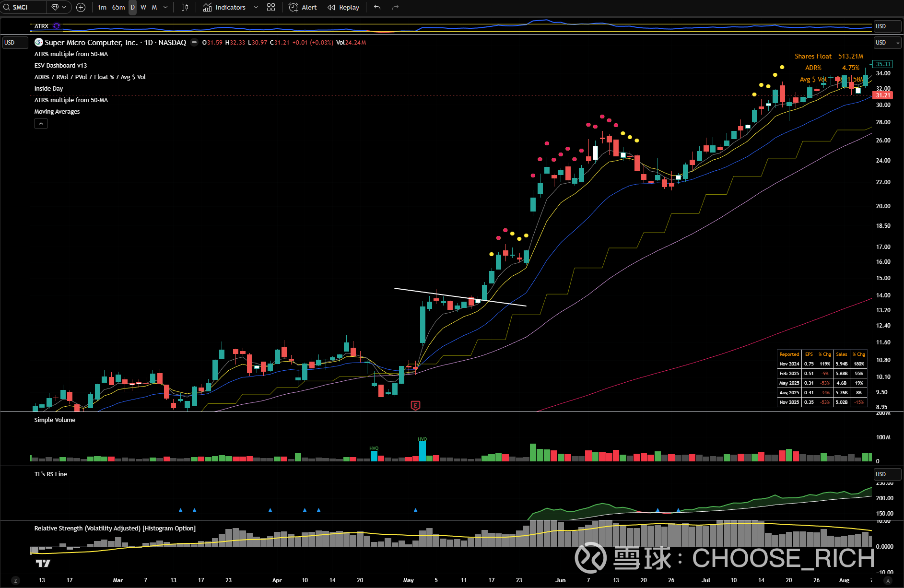This screenshot has height=588, width=904.
Task: Open the USD selector in the ATRX pane
Action: coord(887,26)
